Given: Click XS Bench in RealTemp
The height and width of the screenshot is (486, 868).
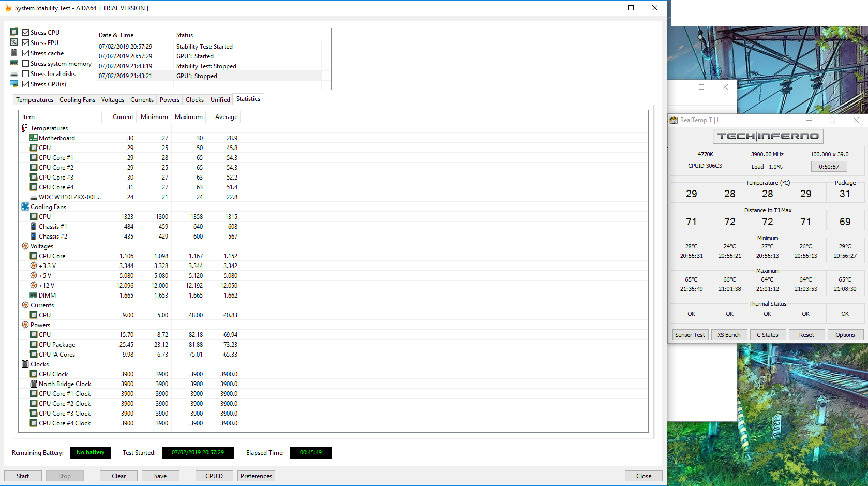Looking at the screenshot, I should tap(729, 335).
